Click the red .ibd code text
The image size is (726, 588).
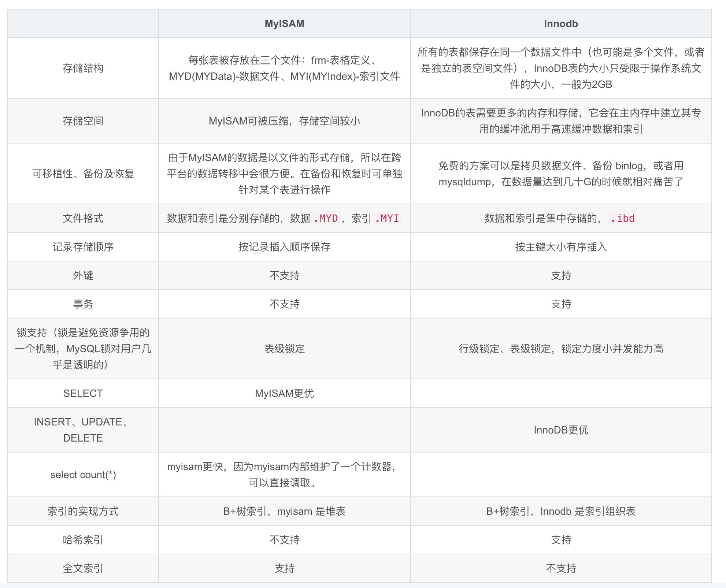(x=622, y=218)
